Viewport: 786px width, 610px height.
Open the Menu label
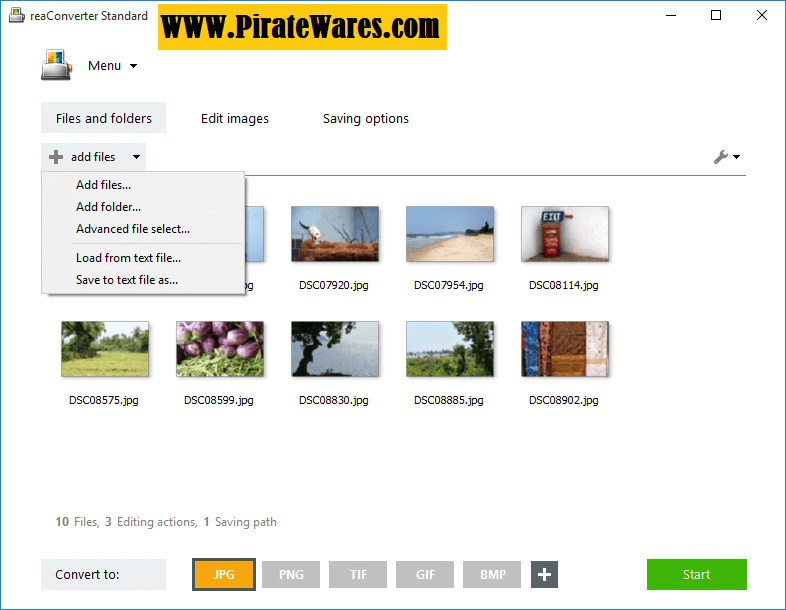coord(104,66)
